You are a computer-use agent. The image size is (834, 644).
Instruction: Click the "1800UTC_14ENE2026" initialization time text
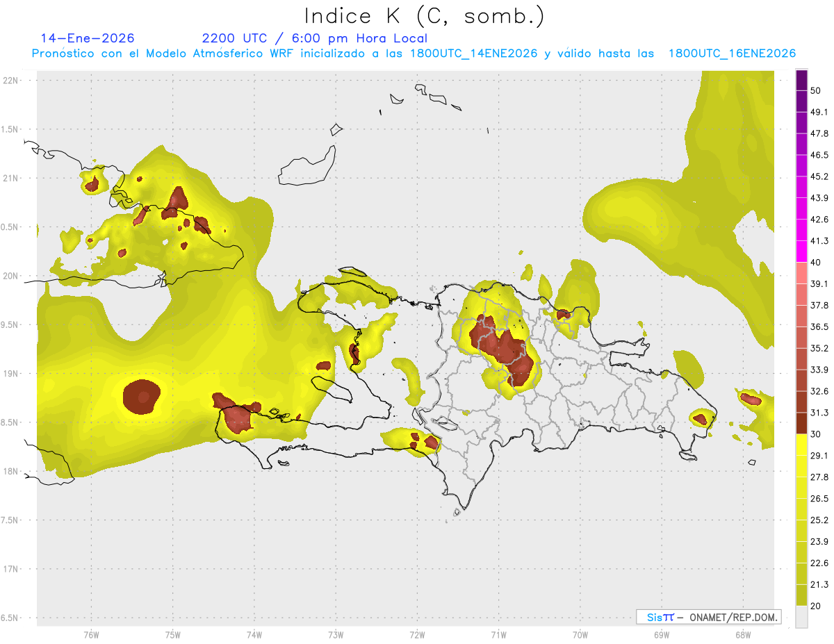[x=474, y=53]
